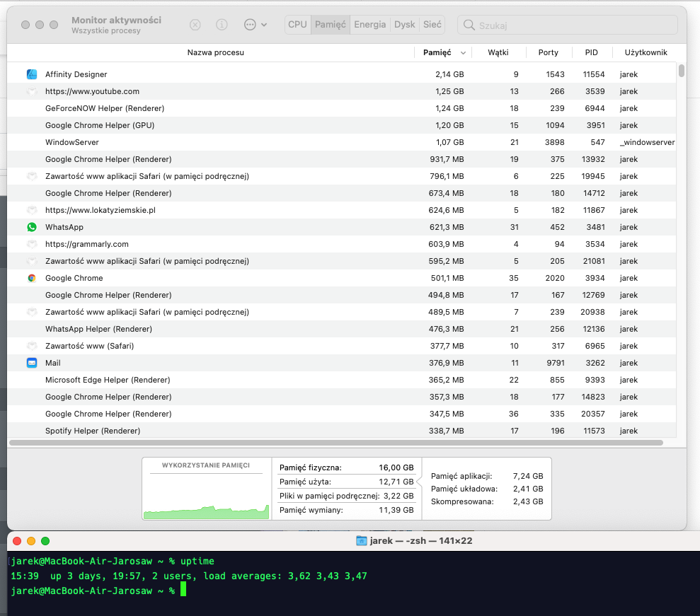Select the WhatsApp Helper (Renderer) row
The width and height of the screenshot is (700, 616).
click(x=342, y=329)
